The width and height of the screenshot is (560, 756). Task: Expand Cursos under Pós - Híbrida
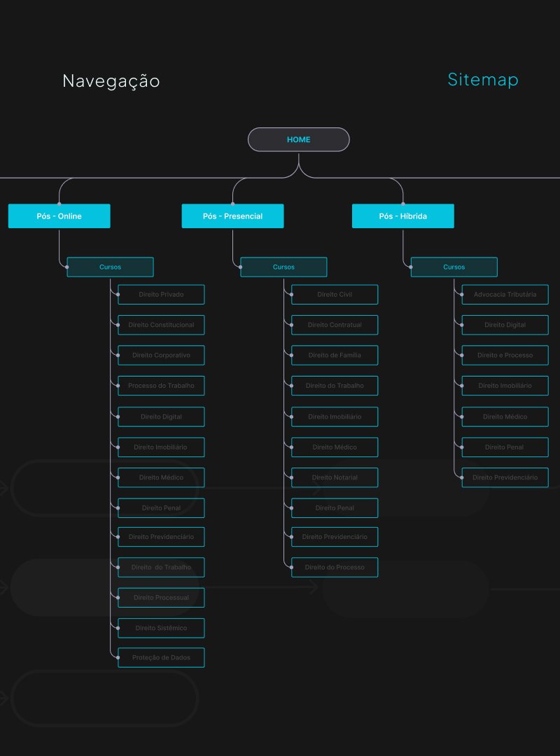pos(454,267)
